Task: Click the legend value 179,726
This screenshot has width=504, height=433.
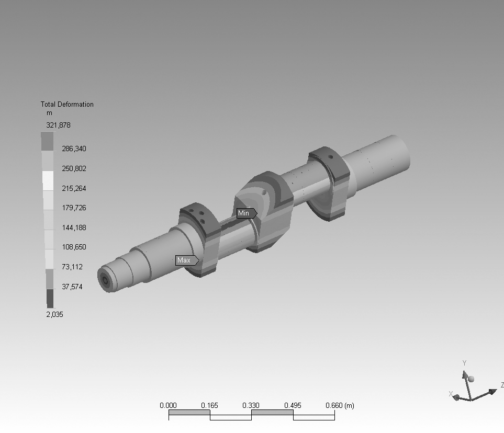Action: click(74, 208)
